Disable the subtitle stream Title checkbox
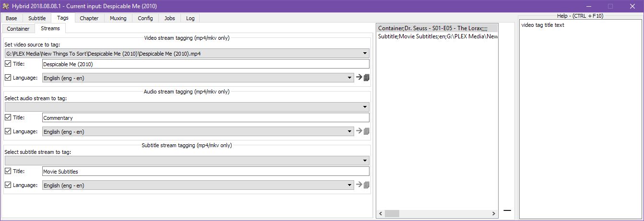The image size is (644, 221). [8, 171]
